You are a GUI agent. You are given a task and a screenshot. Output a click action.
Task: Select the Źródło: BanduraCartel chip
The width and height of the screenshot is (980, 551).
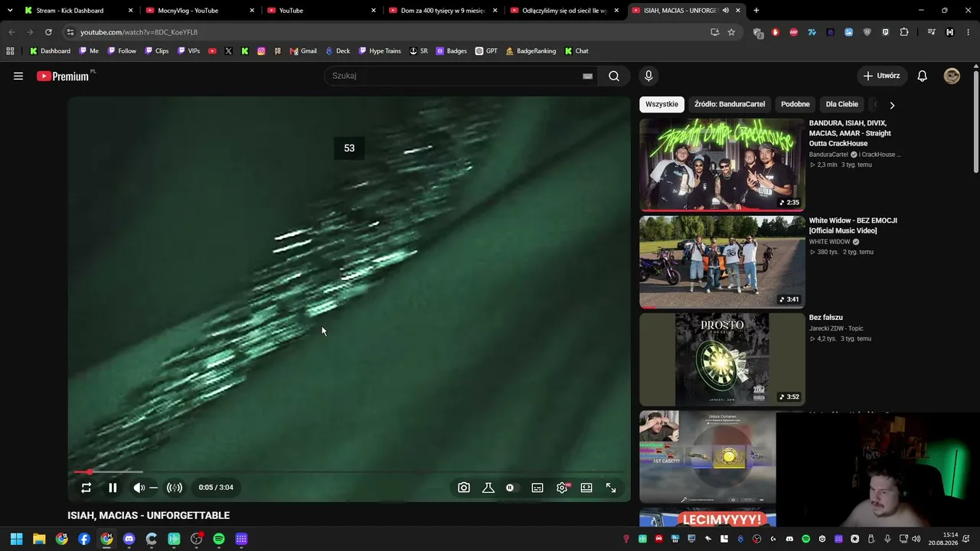(x=730, y=104)
